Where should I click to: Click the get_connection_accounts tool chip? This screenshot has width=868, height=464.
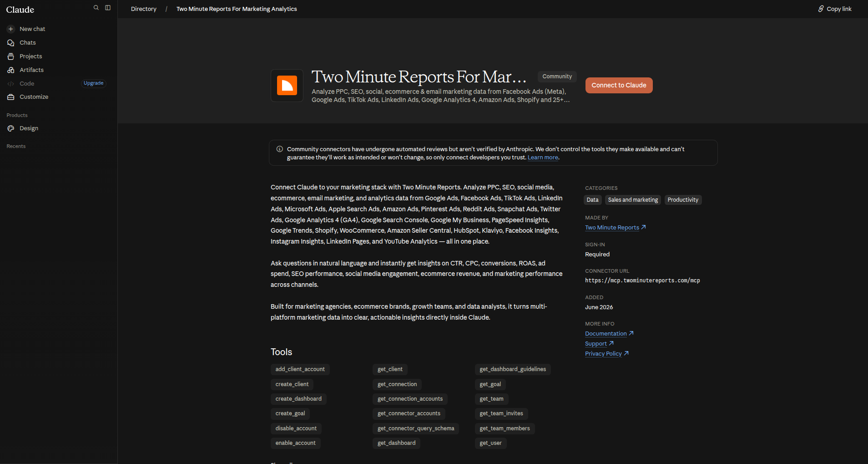coord(410,399)
